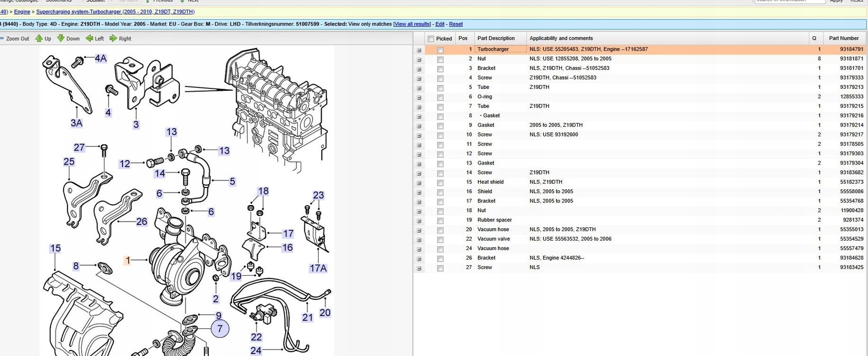
Task: Expand the Turbocharger row details
Action: (419, 50)
